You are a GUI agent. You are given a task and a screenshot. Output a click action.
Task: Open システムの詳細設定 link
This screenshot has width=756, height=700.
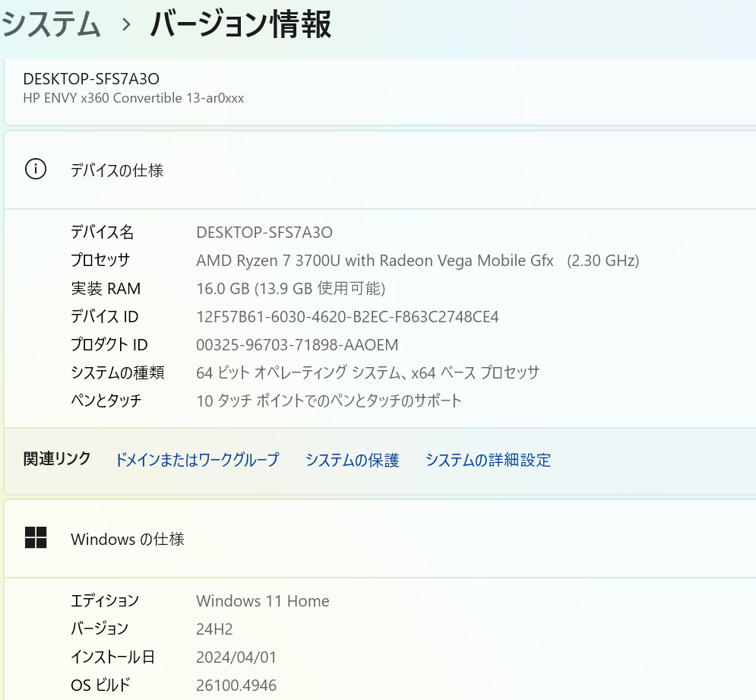pos(488,460)
